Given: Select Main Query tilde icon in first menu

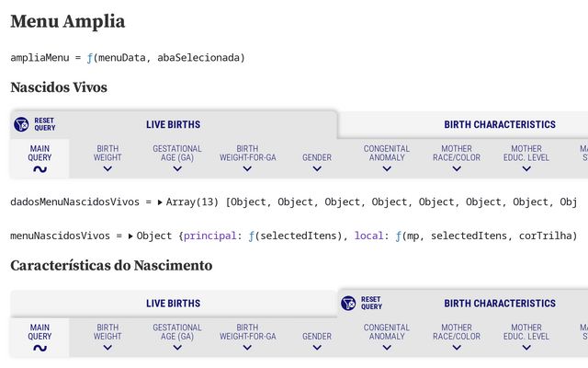Looking at the screenshot, I should tap(40, 169).
